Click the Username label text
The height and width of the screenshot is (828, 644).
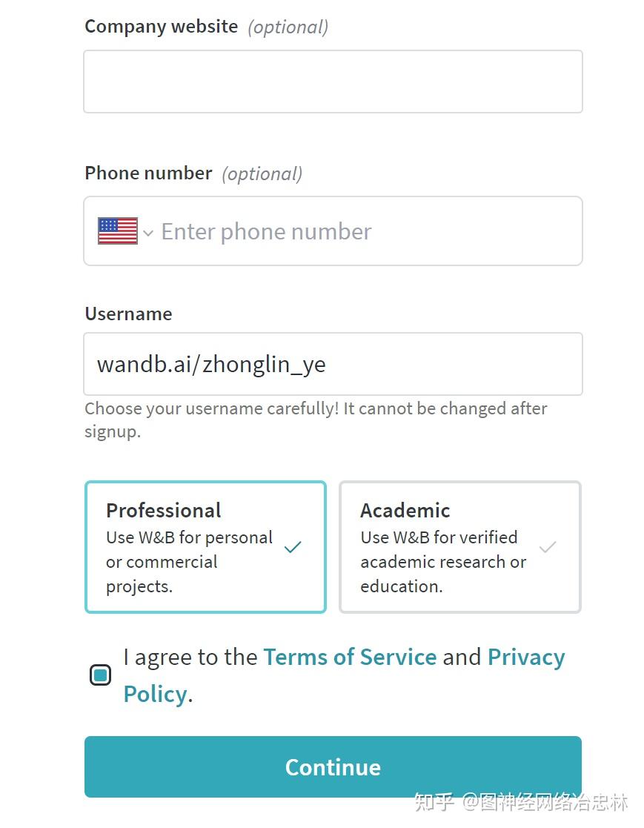tap(128, 314)
